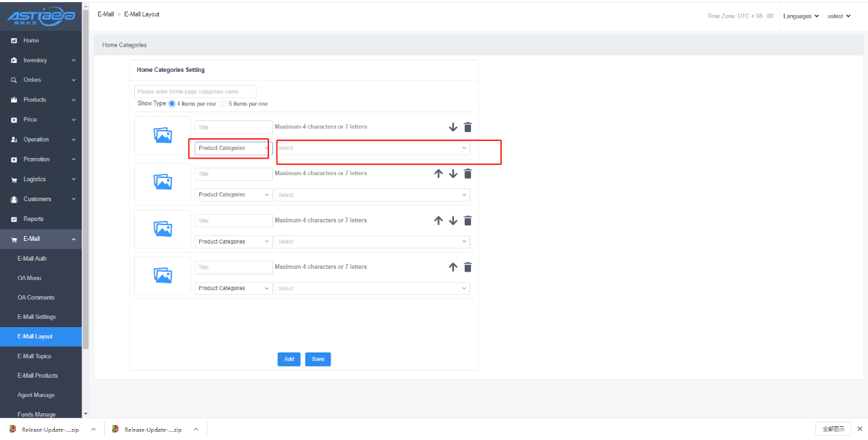Open the Languages dropdown
This screenshot has height=440, width=868.
coord(801,16)
